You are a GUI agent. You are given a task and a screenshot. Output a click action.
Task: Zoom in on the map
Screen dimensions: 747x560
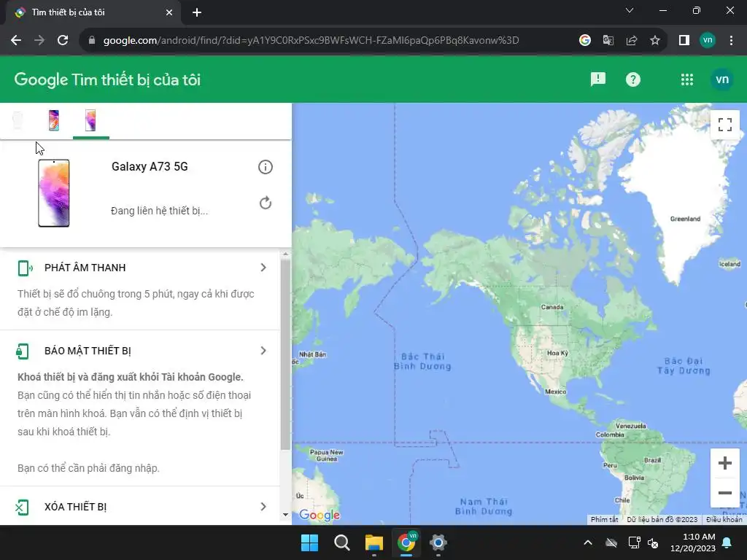724,463
